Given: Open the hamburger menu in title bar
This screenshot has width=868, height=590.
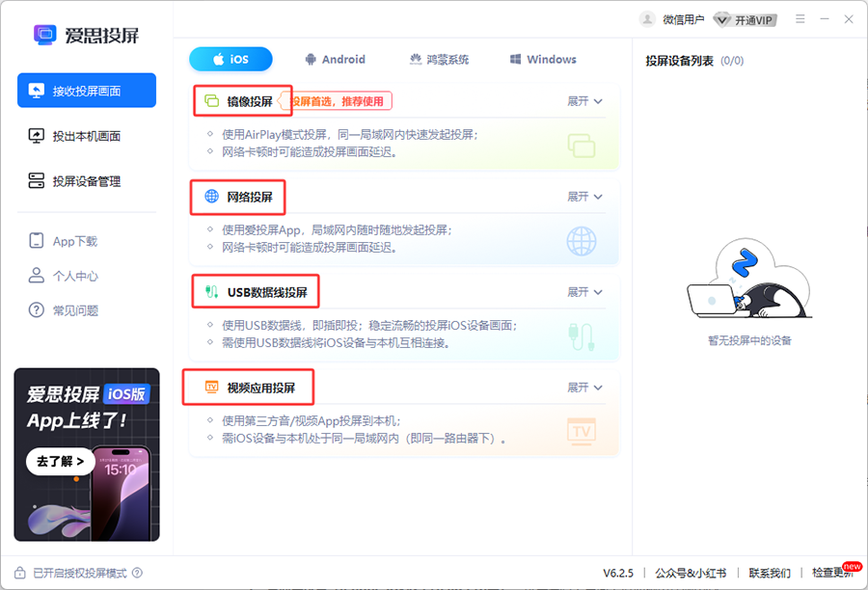Looking at the screenshot, I should click(800, 19).
